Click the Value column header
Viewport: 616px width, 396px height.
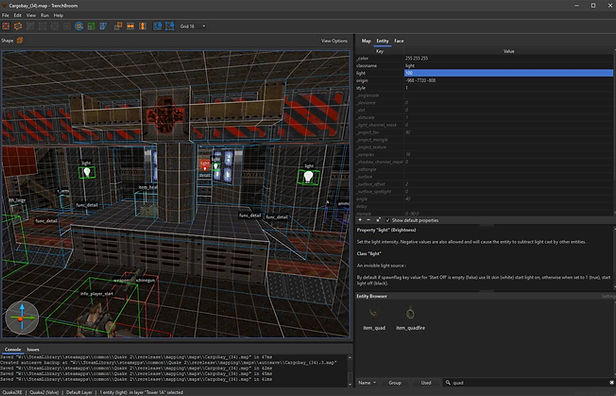pos(509,51)
